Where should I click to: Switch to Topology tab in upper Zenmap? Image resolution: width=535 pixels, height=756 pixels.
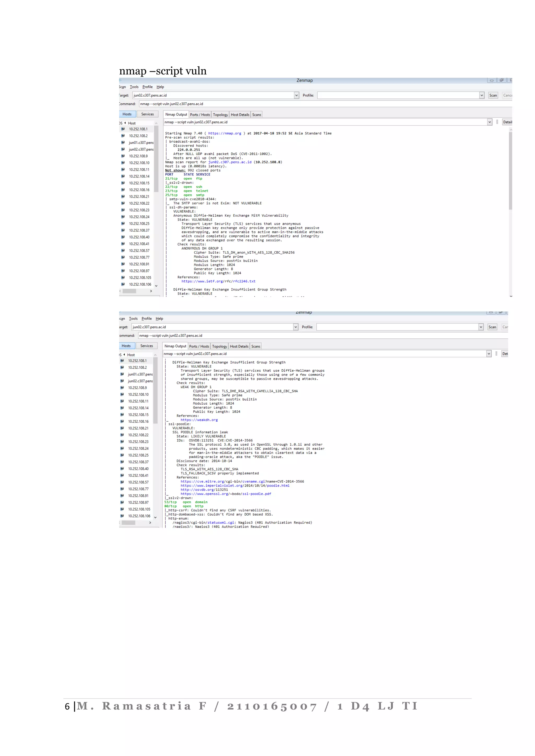pyautogui.click(x=220, y=115)
